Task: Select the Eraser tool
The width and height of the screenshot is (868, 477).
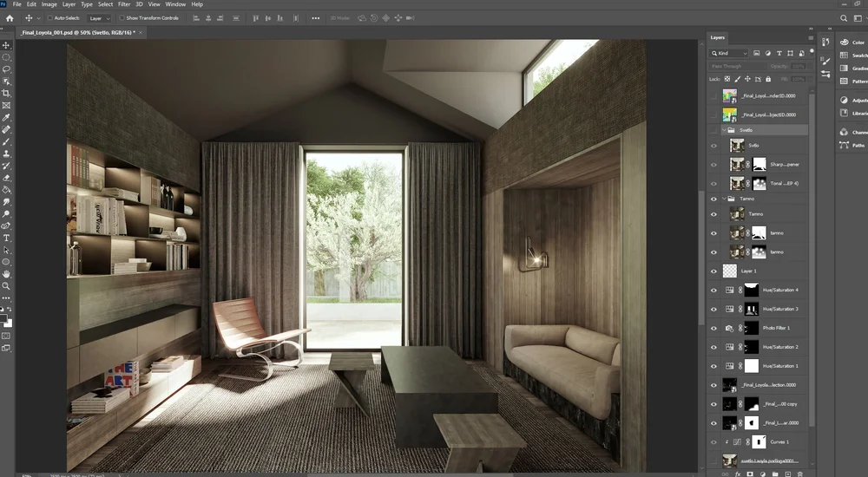Action: click(x=6, y=178)
